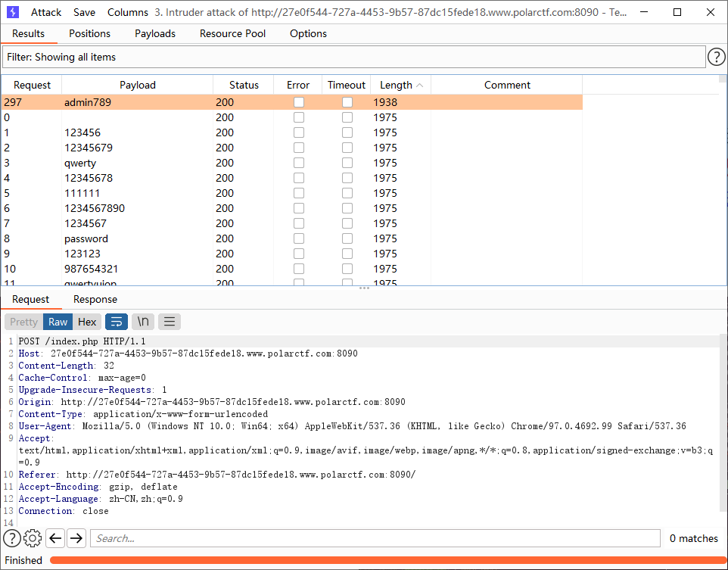Open the Attack menu
Image resolution: width=728 pixels, height=570 pixels.
click(x=46, y=12)
